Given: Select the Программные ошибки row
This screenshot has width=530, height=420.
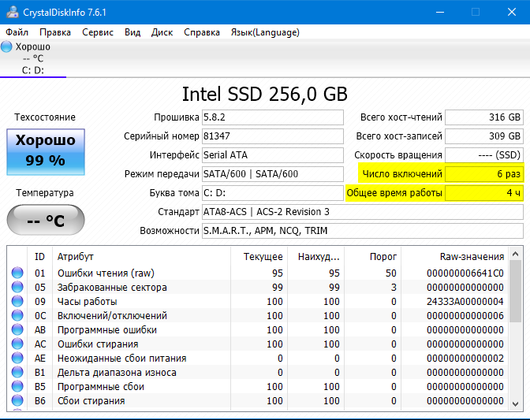Looking at the screenshot, I should 258,329.
